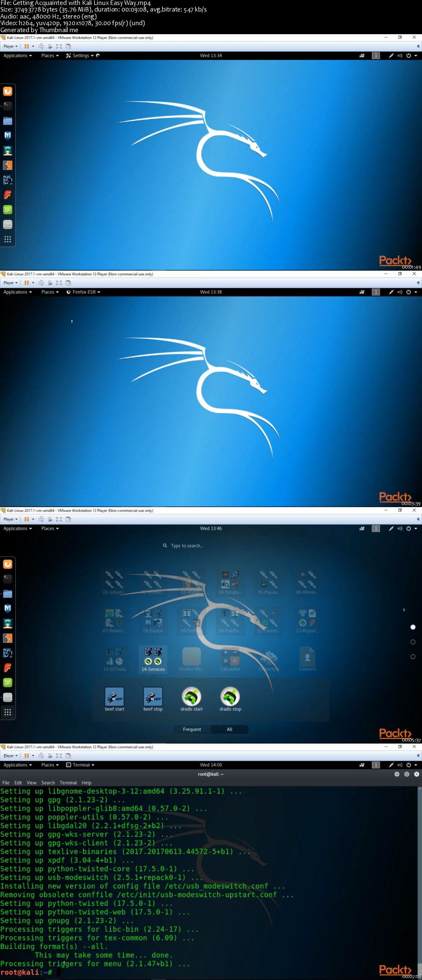Open Applications menu in the 13:34 frame
Image resolution: width=422 pixels, height=980 pixels.
pos(18,56)
